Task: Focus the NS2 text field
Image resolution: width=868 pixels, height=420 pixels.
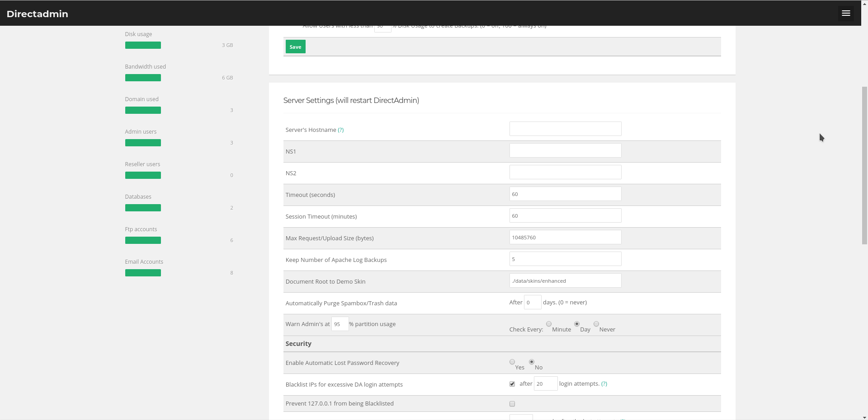Action: coord(565,173)
